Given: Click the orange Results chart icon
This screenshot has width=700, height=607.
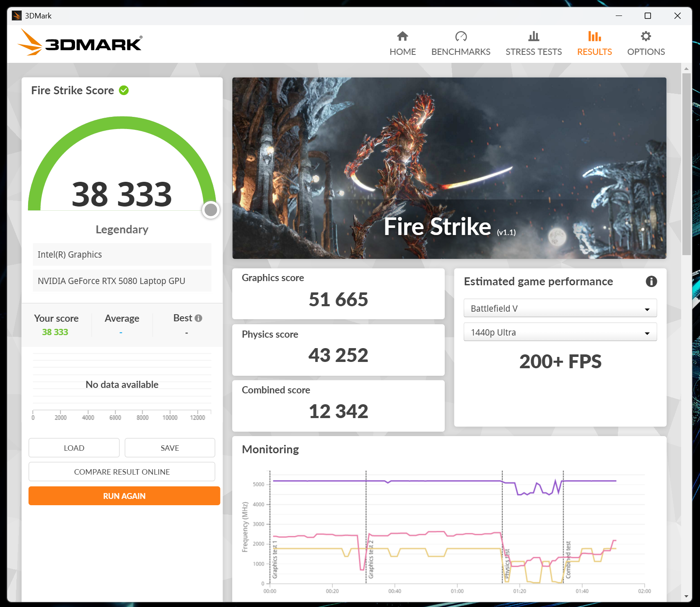Looking at the screenshot, I should click(x=594, y=36).
